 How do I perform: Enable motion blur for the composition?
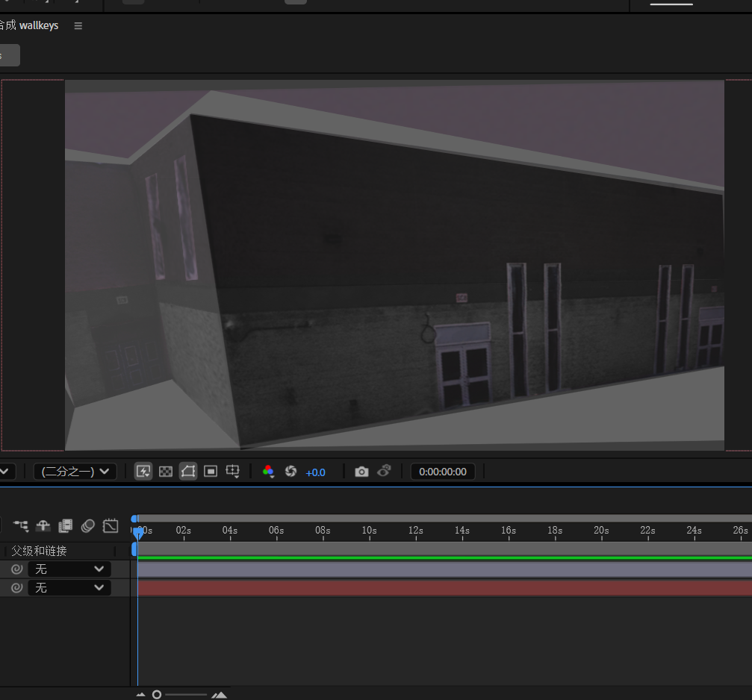(x=87, y=526)
